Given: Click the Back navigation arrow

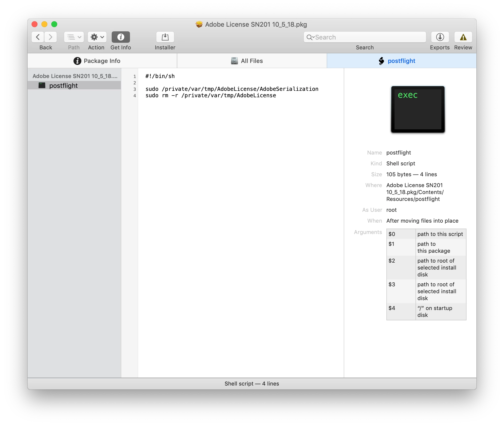Looking at the screenshot, I should click(x=38, y=37).
